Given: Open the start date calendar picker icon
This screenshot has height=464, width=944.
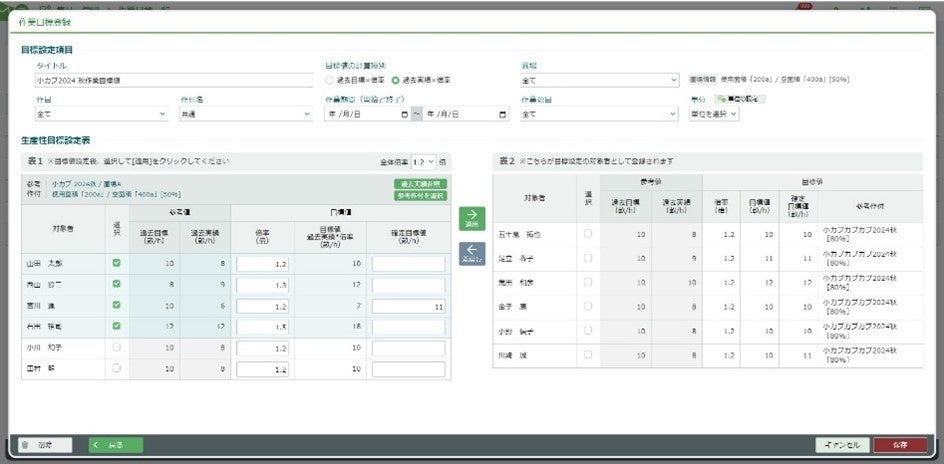Looking at the screenshot, I should point(405,114).
